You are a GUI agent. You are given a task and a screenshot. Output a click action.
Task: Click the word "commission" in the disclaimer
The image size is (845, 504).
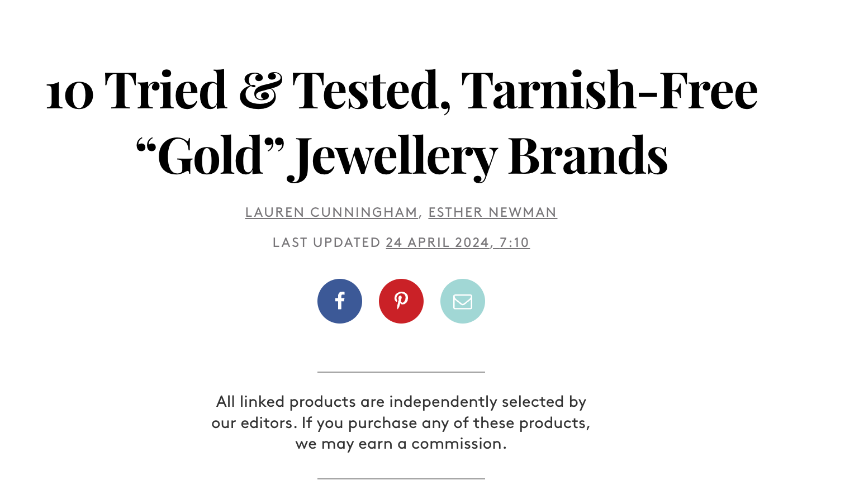457,444
